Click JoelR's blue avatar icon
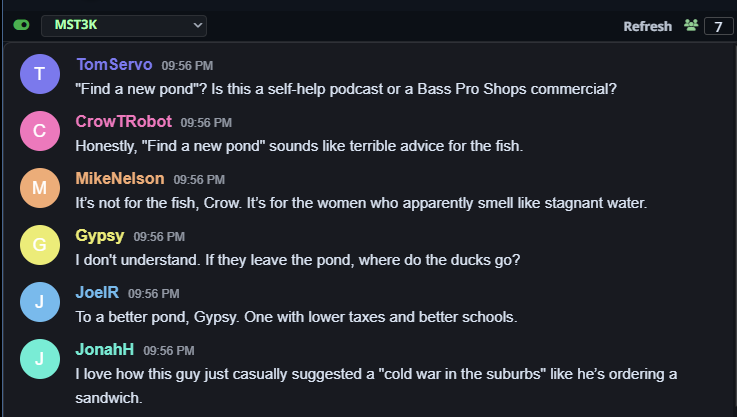737x417 pixels. coord(39,302)
